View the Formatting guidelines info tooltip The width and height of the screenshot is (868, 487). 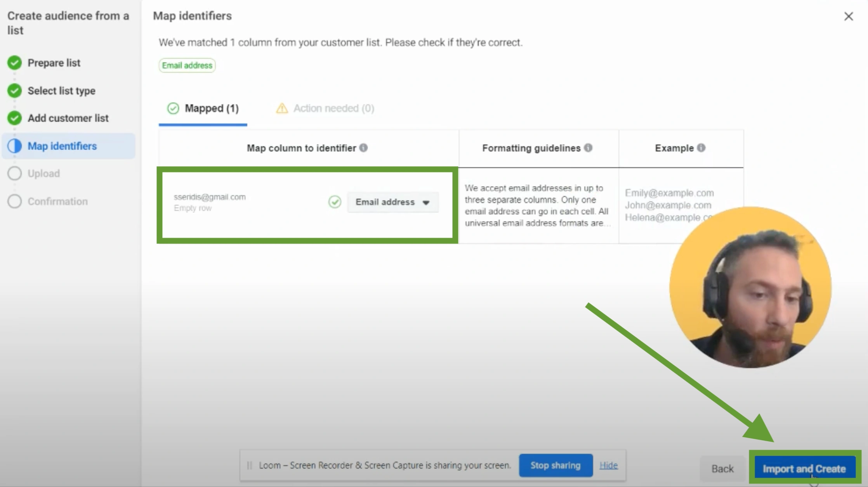589,147
